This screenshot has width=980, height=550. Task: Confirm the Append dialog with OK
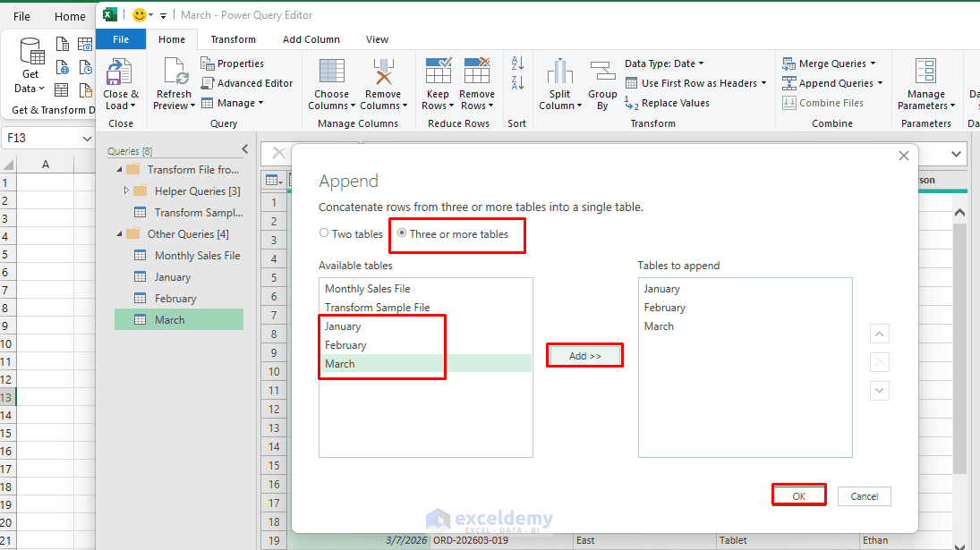[x=798, y=495]
